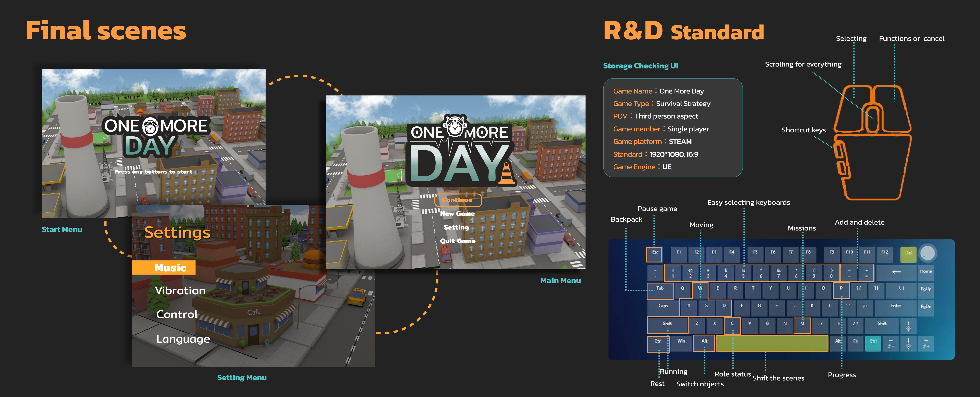Screen dimensions: 980x397
Task: Click the right mouse button illustration
Action: pos(893,110)
